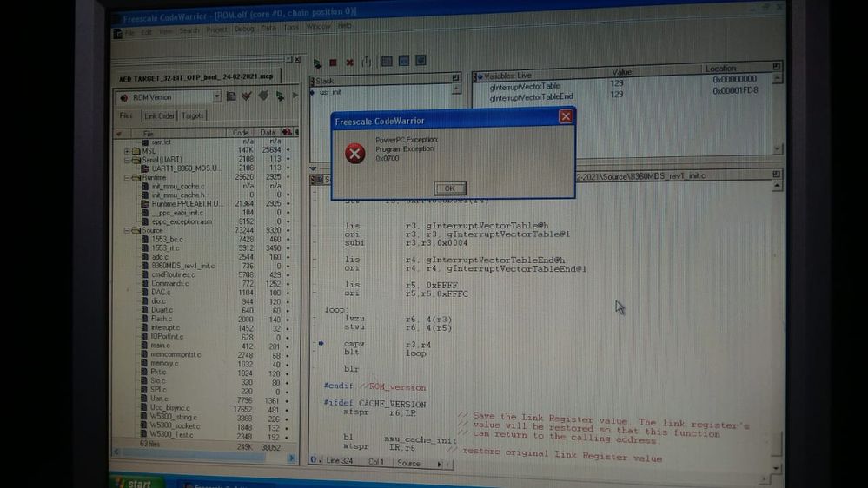
Task: Select usr_init in Stack pane
Action: [x=330, y=92]
